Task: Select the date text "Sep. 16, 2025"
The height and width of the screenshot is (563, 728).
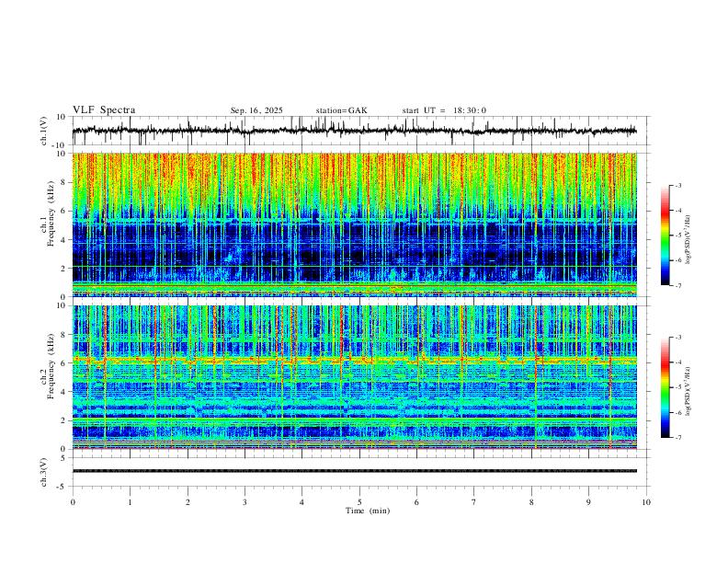Action: click(x=256, y=110)
